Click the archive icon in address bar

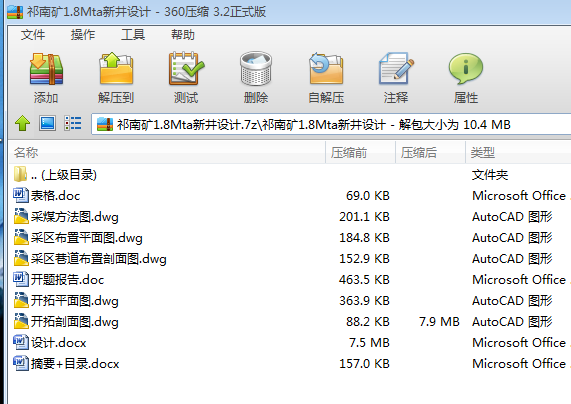tap(105, 125)
